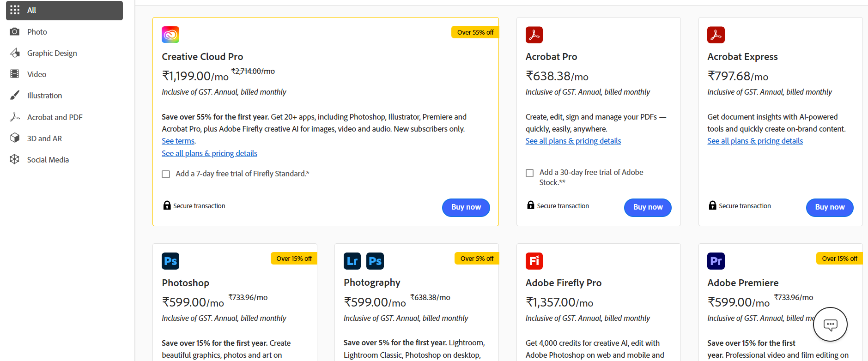Select the All category filter
The image size is (868, 361).
pyautogui.click(x=64, y=10)
